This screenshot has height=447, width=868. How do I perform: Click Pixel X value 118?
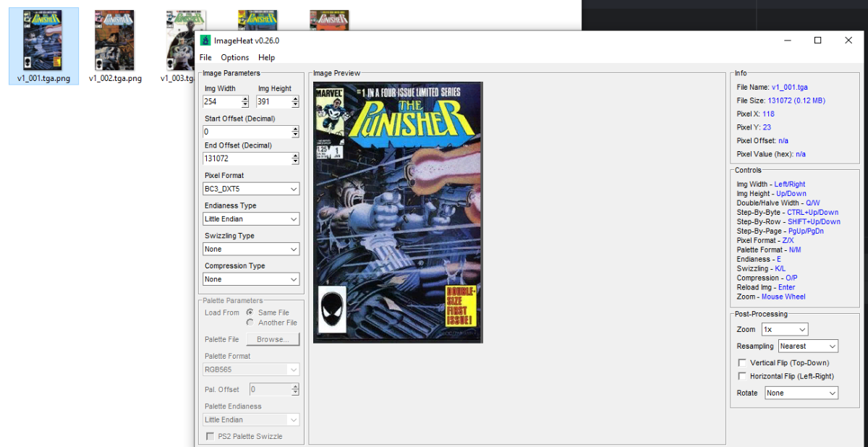(x=768, y=114)
